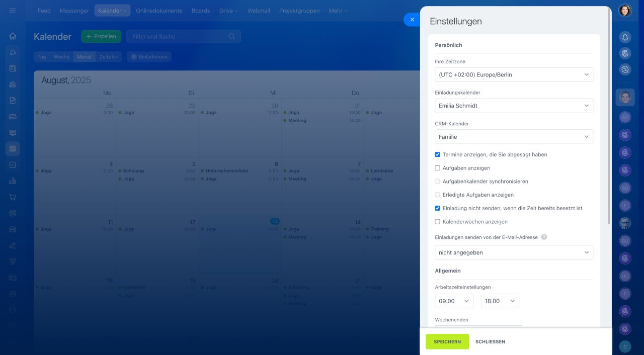Open user profile avatar in the top-right
The image size is (644, 355).
click(625, 10)
